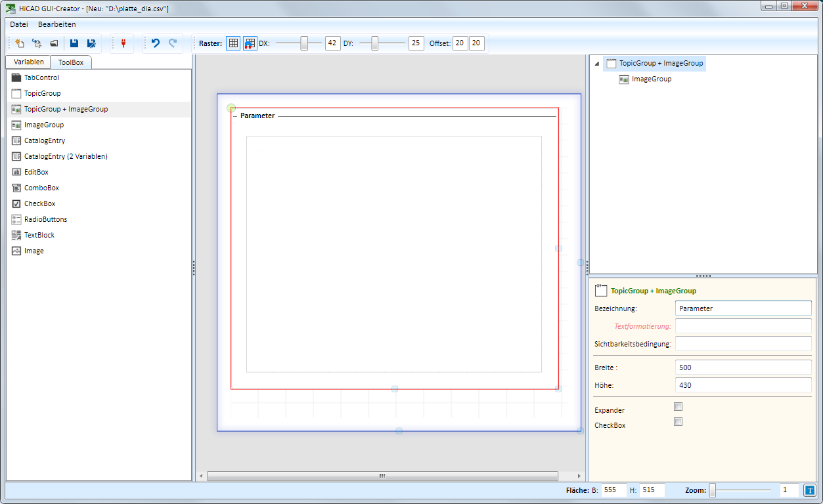Viewport: 823px width, 504px height.
Task: Click the Breite input field
Action: pos(743,367)
